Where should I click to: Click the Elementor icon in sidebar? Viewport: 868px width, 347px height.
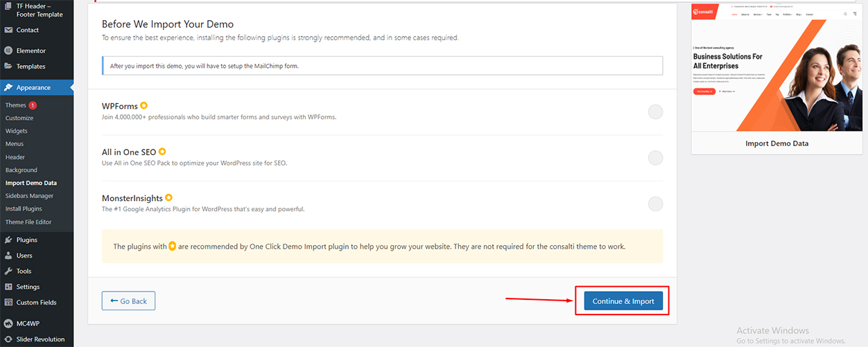[8, 51]
